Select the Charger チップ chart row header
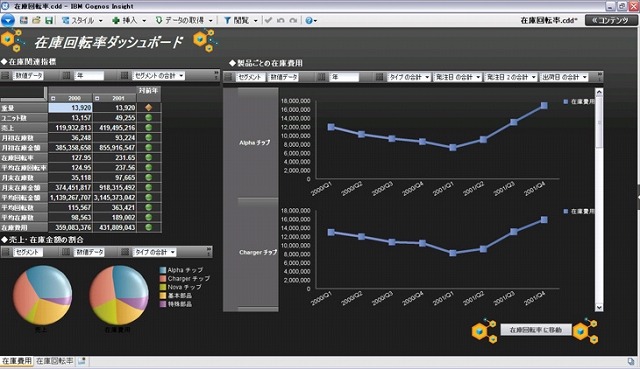 point(258,252)
